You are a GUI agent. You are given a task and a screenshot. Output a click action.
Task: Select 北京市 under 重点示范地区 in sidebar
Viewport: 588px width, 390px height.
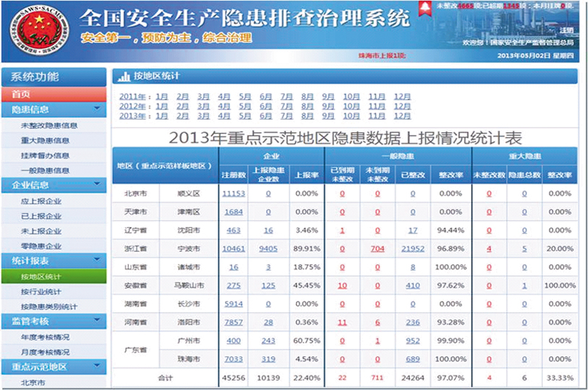click(32, 382)
